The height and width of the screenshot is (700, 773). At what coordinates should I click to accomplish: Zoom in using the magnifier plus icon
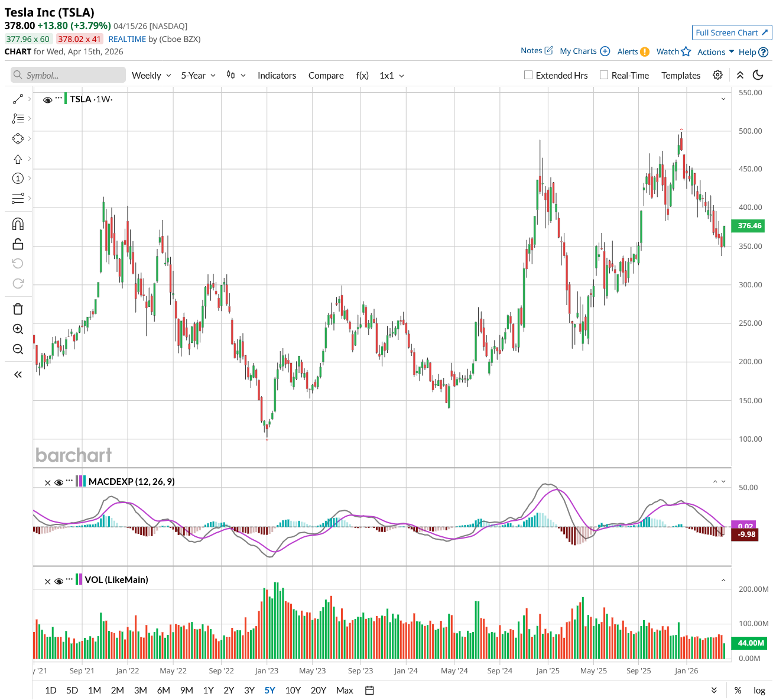(18, 329)
